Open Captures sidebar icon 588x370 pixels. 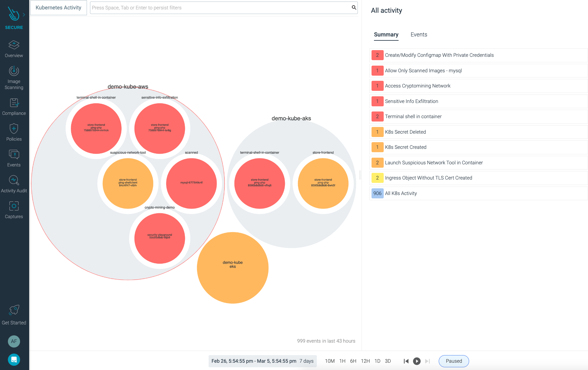pyautogui.click(x=14, y=206)
